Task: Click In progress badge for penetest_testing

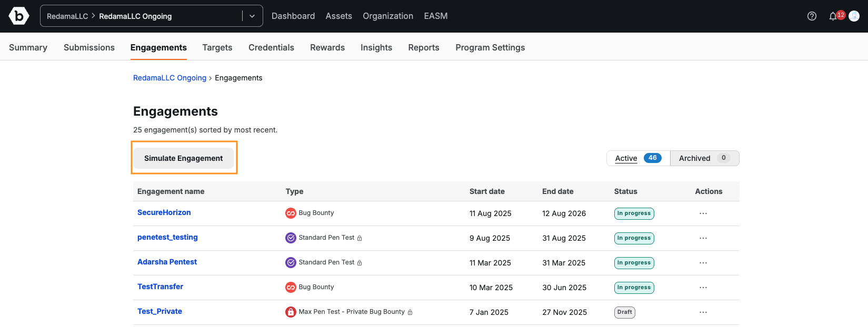Action: [634, 238]
